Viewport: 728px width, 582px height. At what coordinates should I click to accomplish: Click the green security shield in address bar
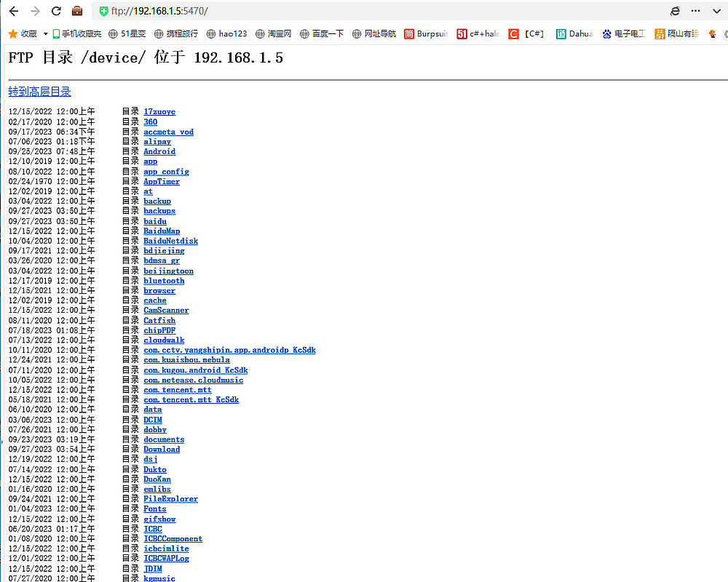(x=103, y=11)
